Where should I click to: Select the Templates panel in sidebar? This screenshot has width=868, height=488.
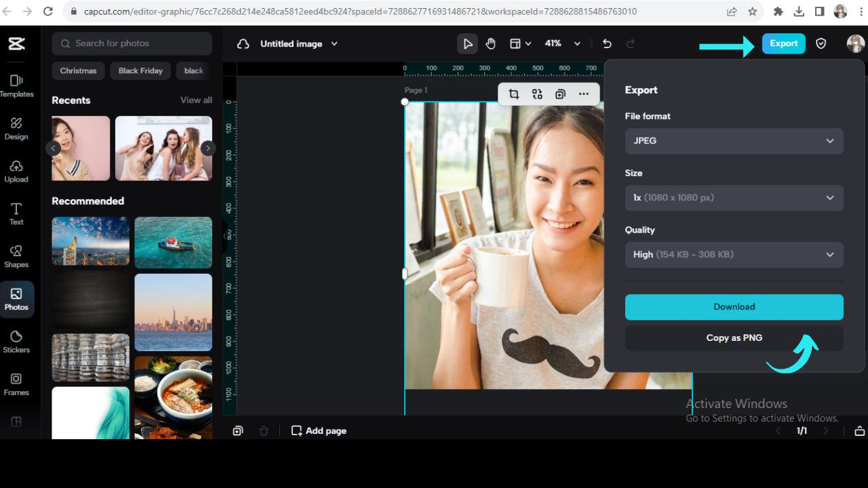pyautogui.click(x=16, y=87)
